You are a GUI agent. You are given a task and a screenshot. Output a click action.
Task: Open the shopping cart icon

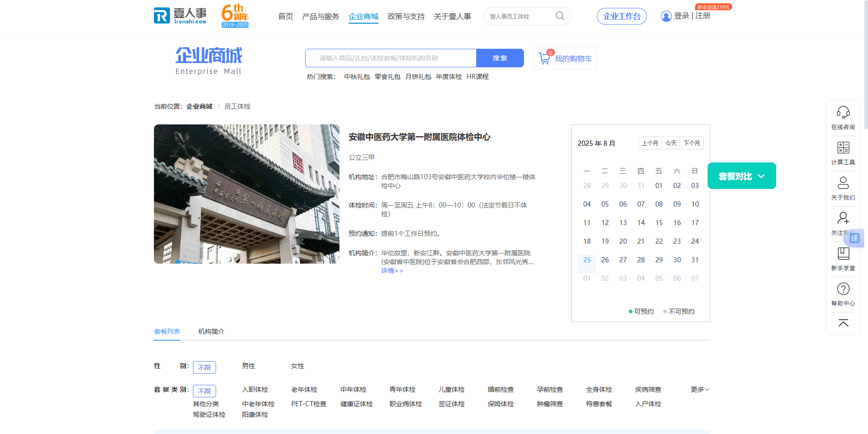[544, 58]
